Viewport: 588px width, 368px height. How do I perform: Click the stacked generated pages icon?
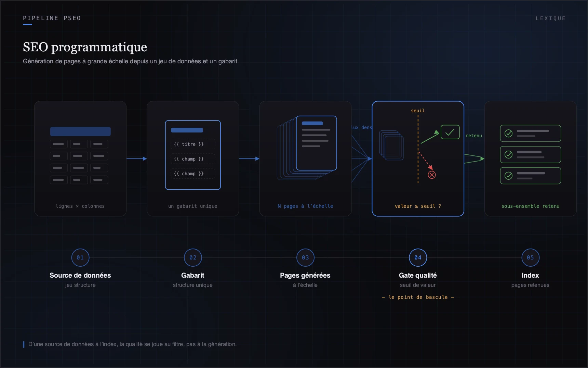307,148
